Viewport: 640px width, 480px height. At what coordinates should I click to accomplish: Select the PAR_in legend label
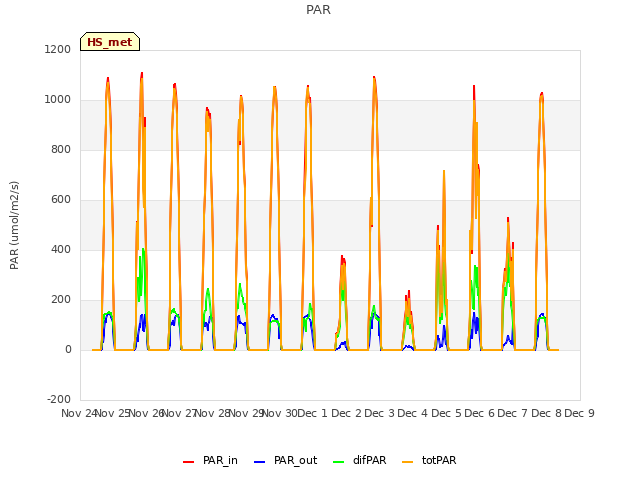click(220, 460)
